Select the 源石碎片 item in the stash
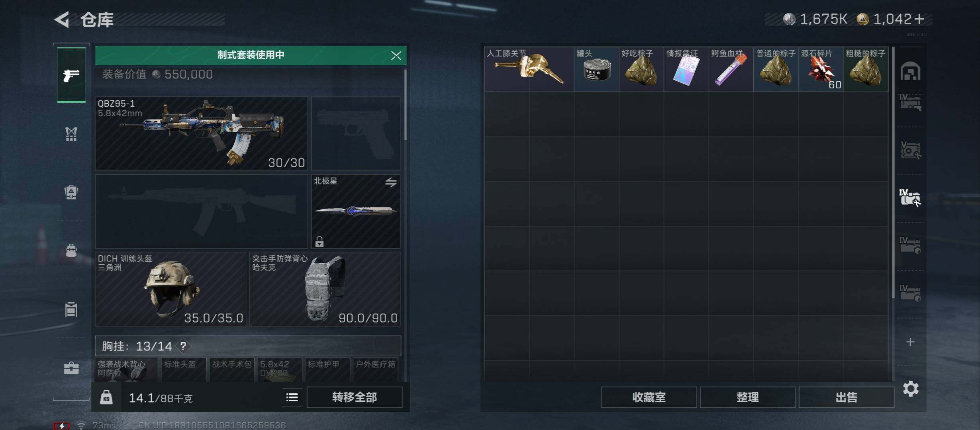This screenshot has height=430, width=980. point(821,69)
